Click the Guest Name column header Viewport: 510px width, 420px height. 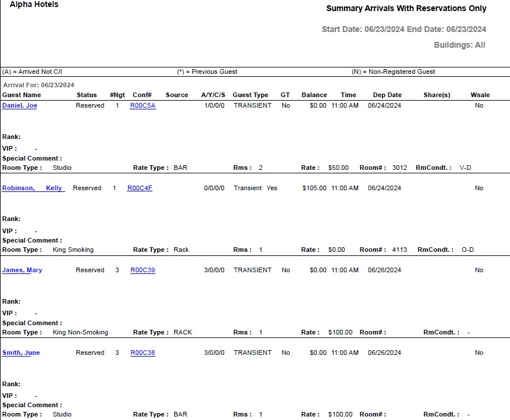click(x=22, y=95)
